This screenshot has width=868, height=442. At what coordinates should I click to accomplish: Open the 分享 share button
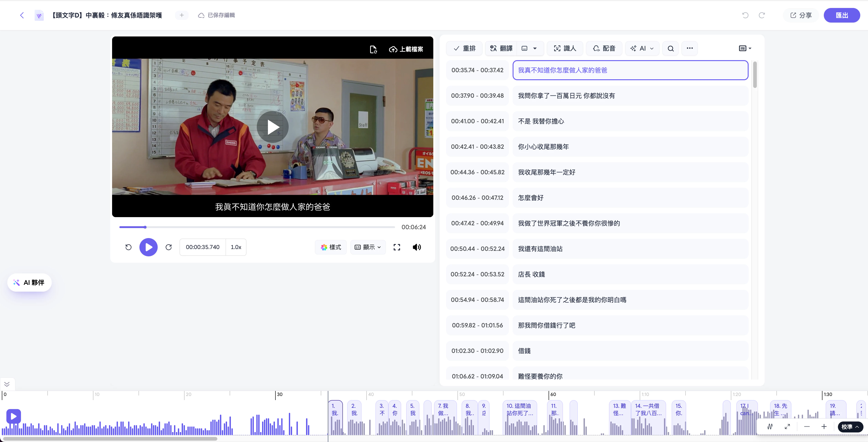801,15
